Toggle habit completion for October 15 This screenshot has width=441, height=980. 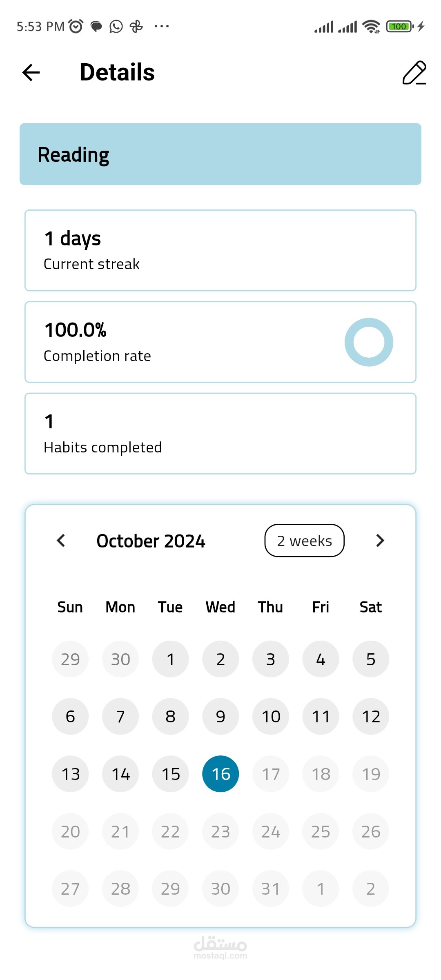(x=171, y=774)
